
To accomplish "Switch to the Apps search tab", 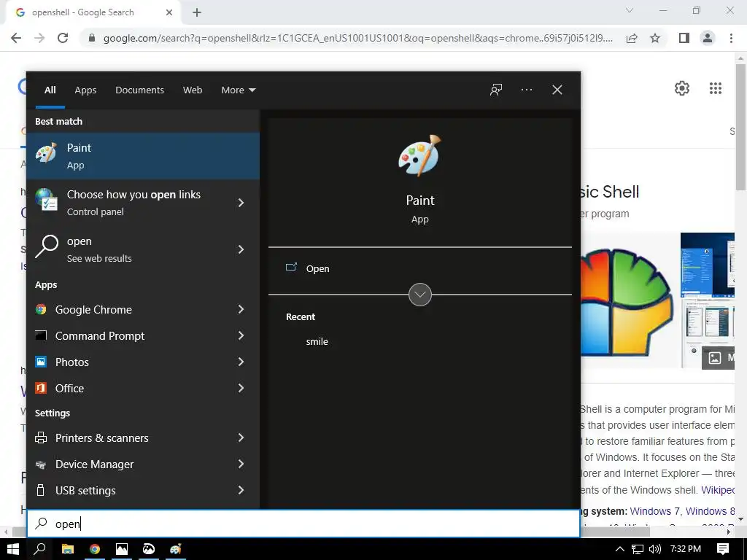I will pyautogui.click(x=85, y=90).
